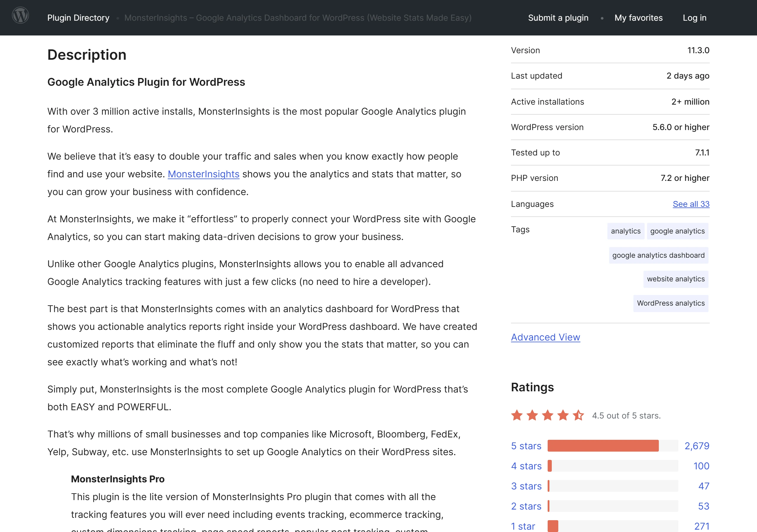757x532 pixels.
Task: Click the '7.2 or higher' PHP version value
Action: point(685,178)
